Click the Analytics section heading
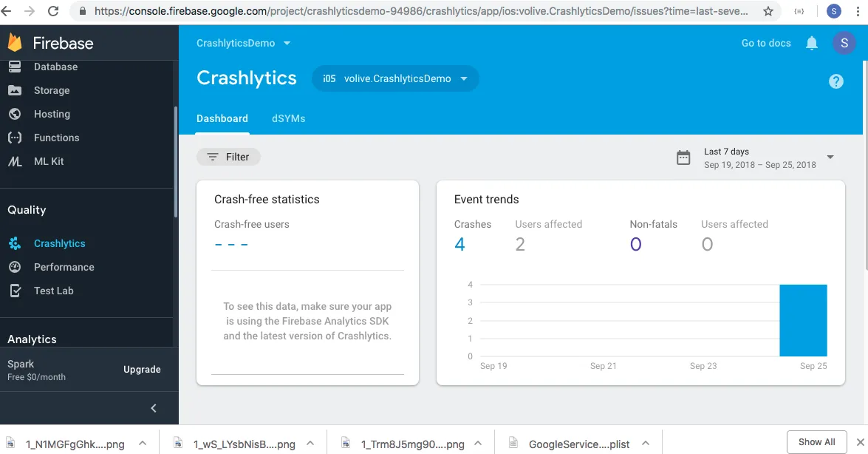This screenshot has width=868, height=454. (32, 339)
